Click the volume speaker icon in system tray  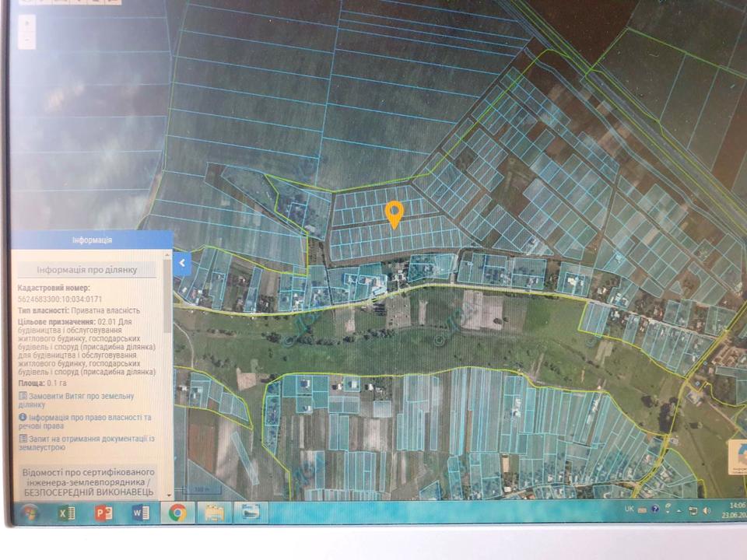pyautogui.click(x=706, y=510)
